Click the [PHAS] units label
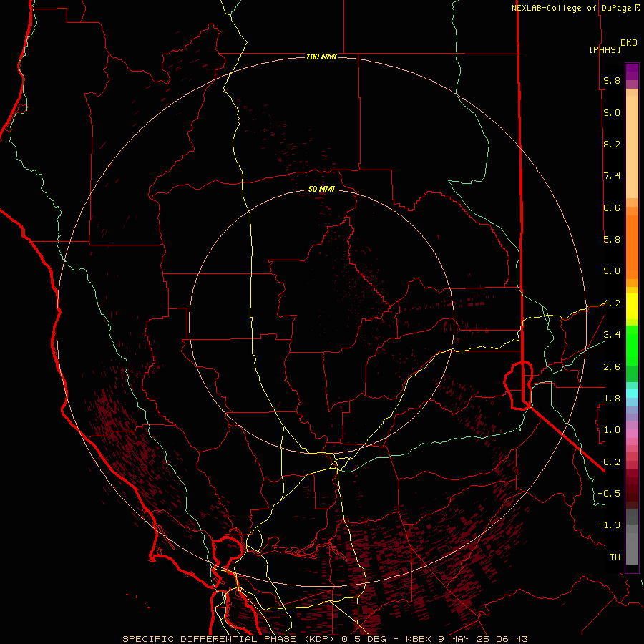Screen dimensions: 644x644 [x=605, y=49]
